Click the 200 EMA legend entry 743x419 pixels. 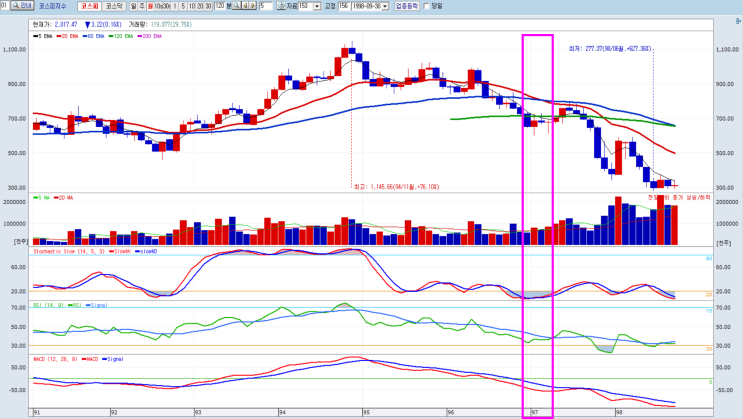point(150,36)
